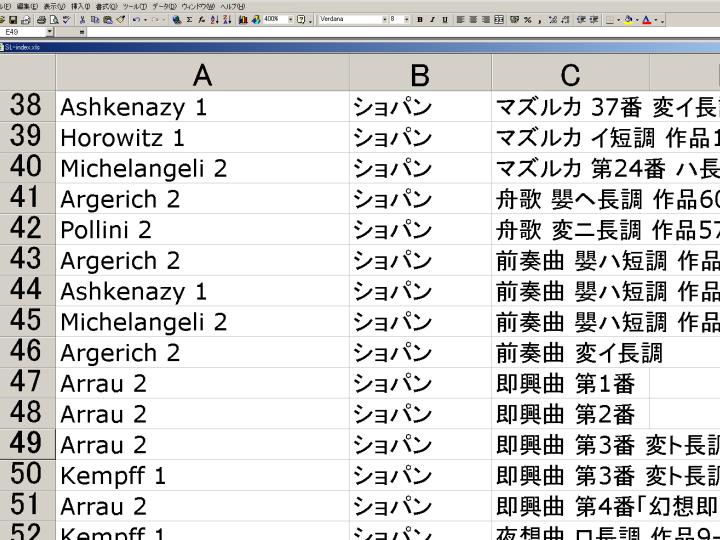Viewport: 720px width, 540px height.
Task: Click the Sort Ascending icon
Action: [214, 20]
